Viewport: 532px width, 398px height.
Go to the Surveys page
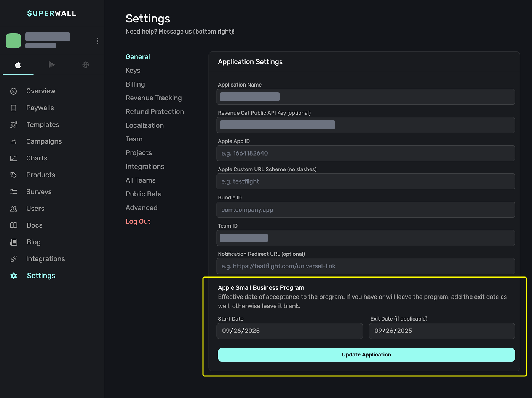coord(39,192)
